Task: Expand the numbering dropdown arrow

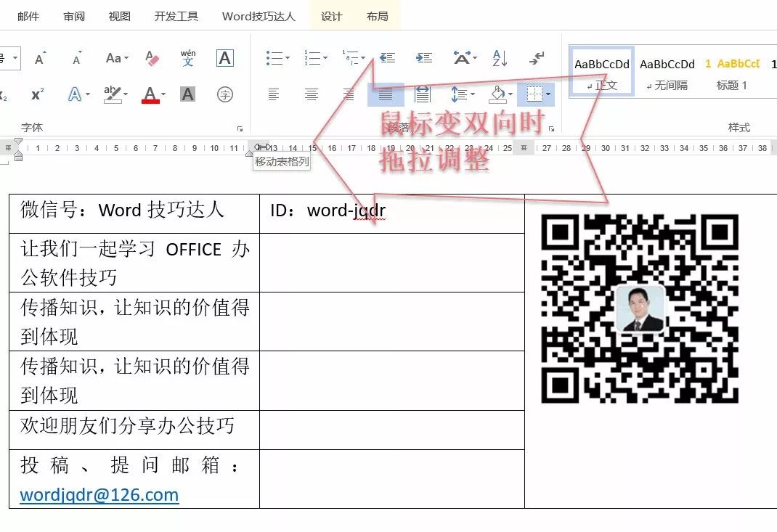Action: point(325,58)
